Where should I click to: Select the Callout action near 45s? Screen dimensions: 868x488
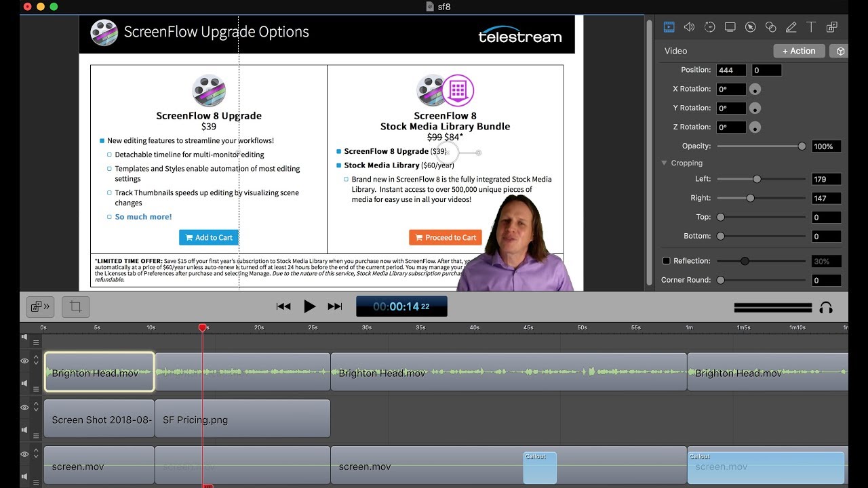[540, 468]
